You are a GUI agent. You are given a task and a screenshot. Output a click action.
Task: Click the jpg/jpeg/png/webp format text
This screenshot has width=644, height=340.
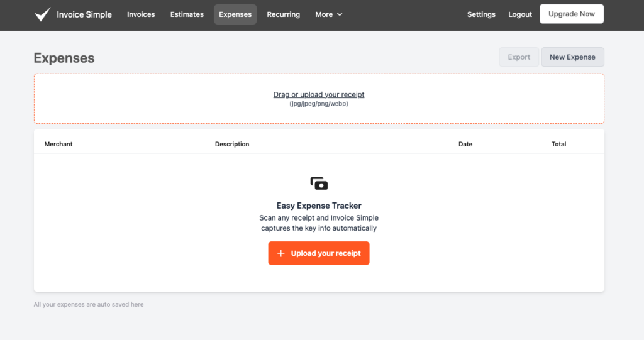[x=319, y=104]
